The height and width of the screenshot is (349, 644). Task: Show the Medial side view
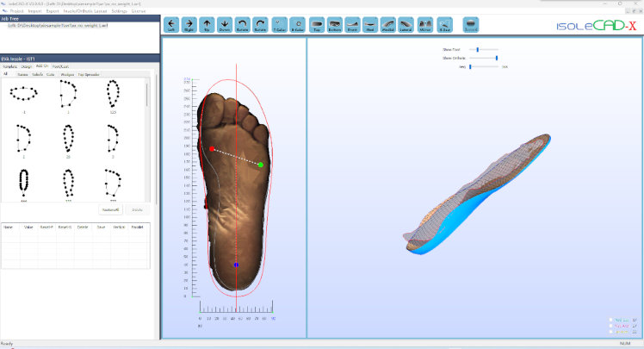388,25
